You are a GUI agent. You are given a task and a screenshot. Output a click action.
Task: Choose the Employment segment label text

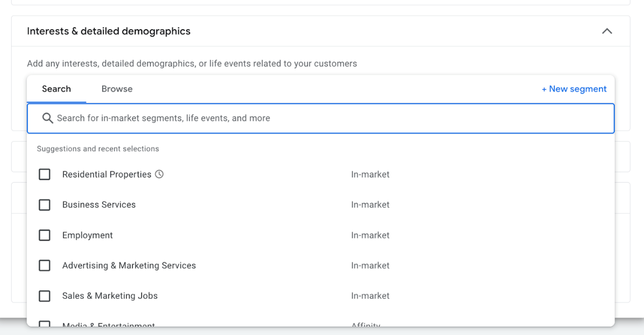coord(87,235)
